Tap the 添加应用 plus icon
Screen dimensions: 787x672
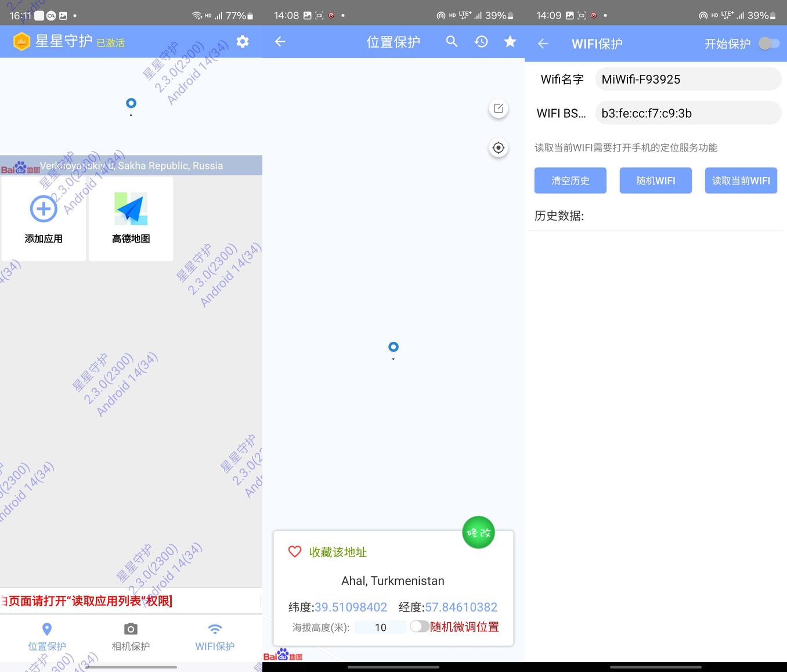(x=44, y=208)
